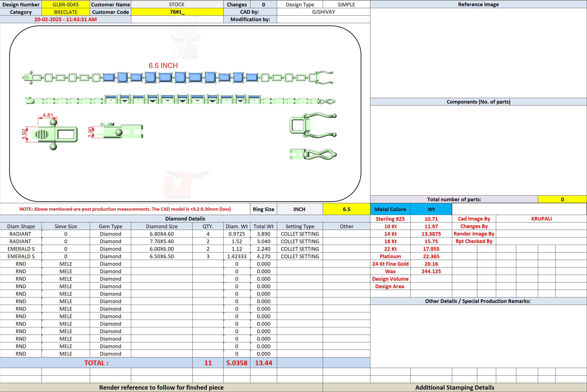Click the TOTAL quantity 11 cell
The image size is (587, 392).
pos(208,363)
